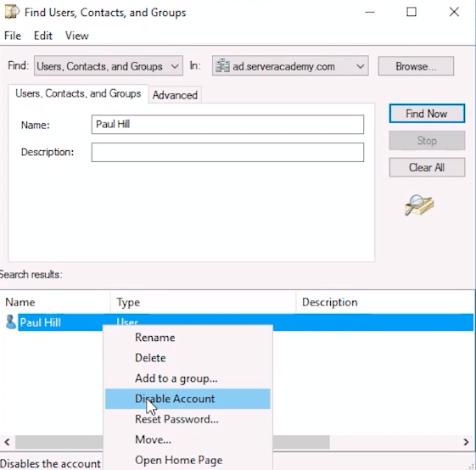Image resolution: width=476 pixels, height=470 pixels.
Task: Click the domain icon in the In dropdown
Action: click(222, 66)
